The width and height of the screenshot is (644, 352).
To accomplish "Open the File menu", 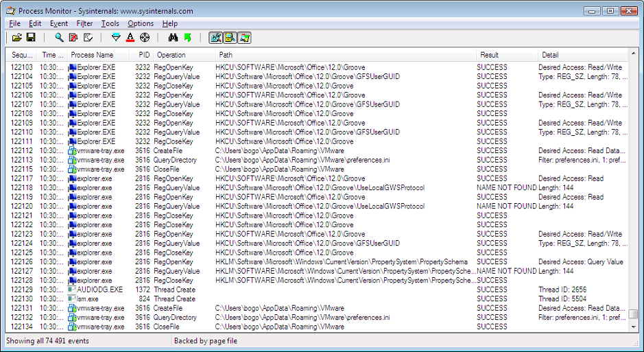I will 14,23.
